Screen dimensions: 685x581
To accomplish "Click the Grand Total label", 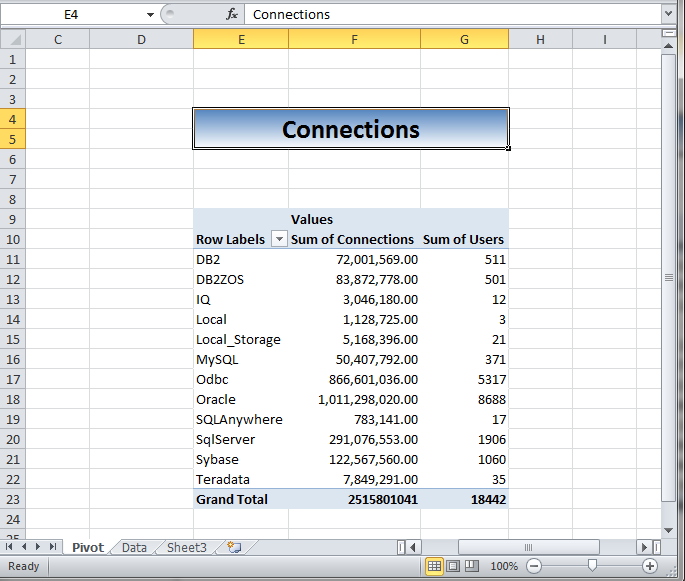I will click(232, 499).
